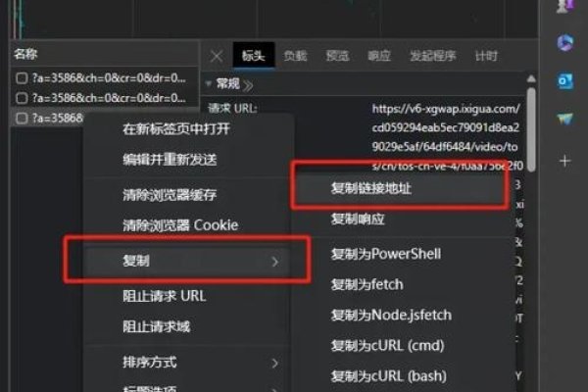Close the request details panel
Viewport: 588px width, 392px height.
217,56
